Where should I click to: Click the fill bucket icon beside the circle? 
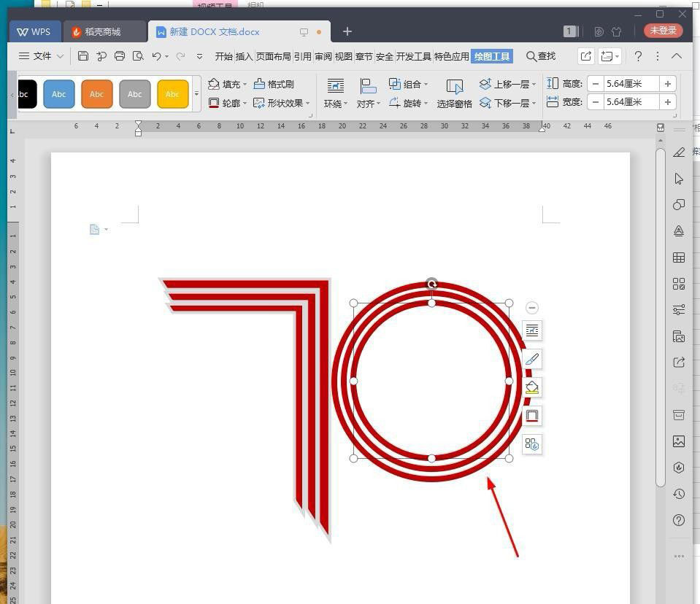(x=532, y=387)
